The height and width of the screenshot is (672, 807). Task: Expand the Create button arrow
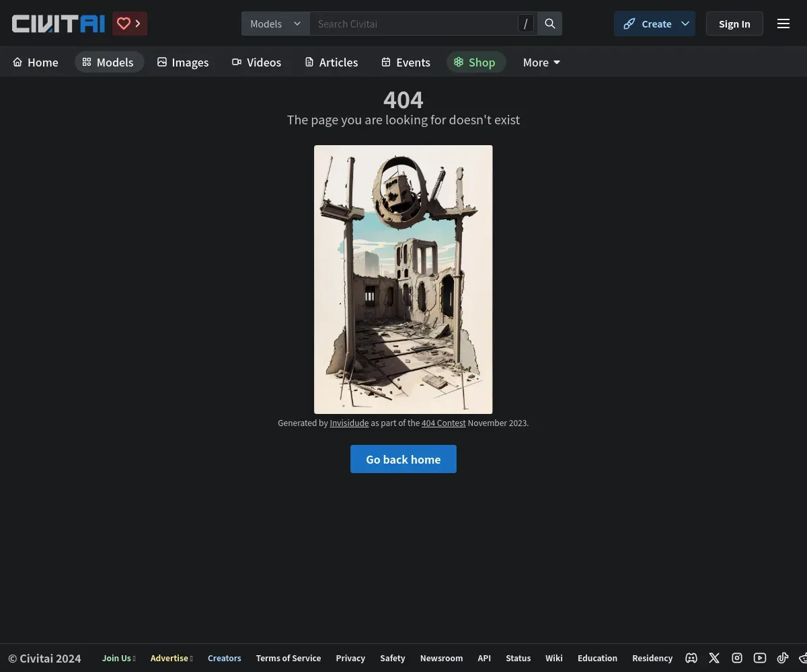tap(685, 24)
